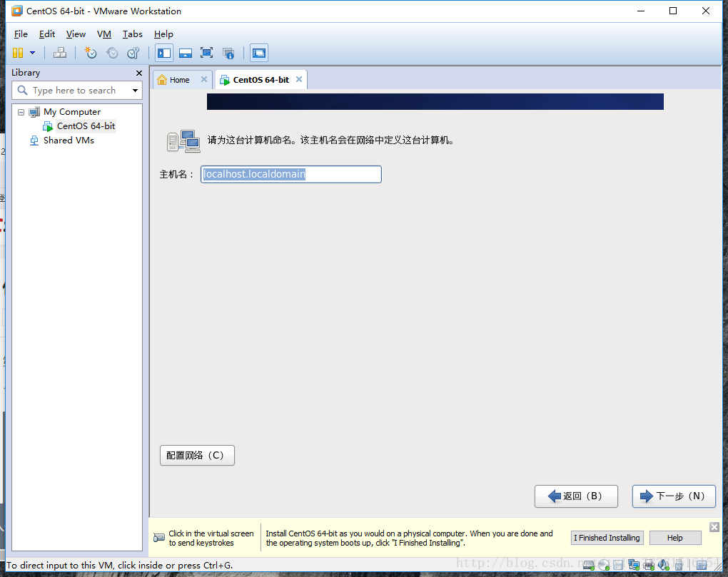Maximize the VMware Workstation window
This screenshot has height=577, width=728.
pyautogui.click(x=673, y=11)
